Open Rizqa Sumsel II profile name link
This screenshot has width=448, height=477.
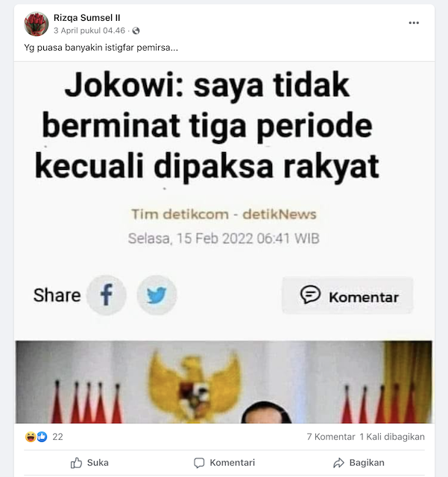point(86,18)
